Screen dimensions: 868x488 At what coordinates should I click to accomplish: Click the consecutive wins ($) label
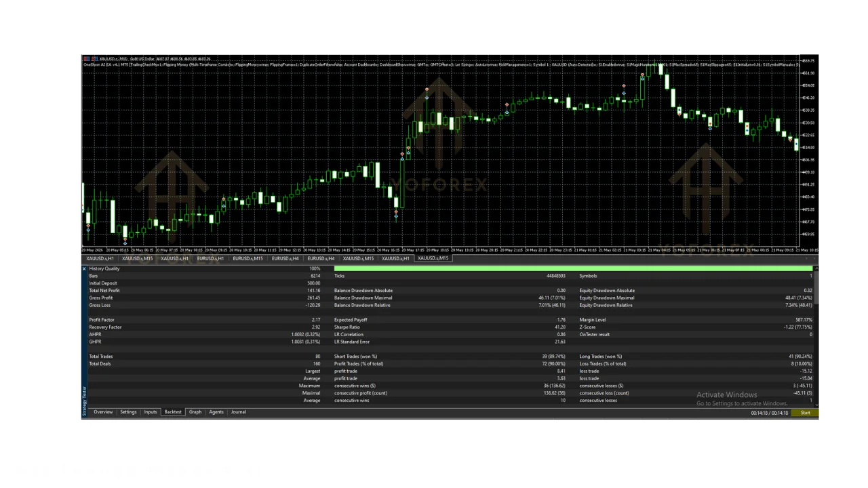(x=355, y=386)
